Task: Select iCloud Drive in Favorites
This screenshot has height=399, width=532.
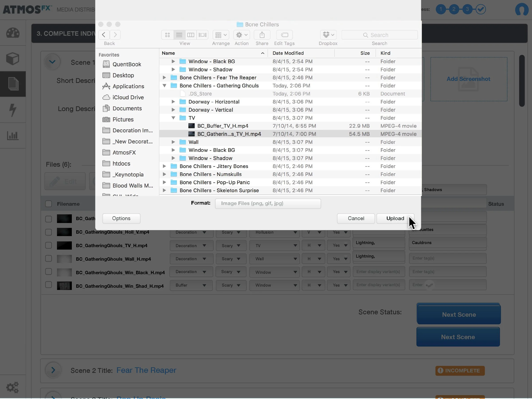Action: (123, 97)
